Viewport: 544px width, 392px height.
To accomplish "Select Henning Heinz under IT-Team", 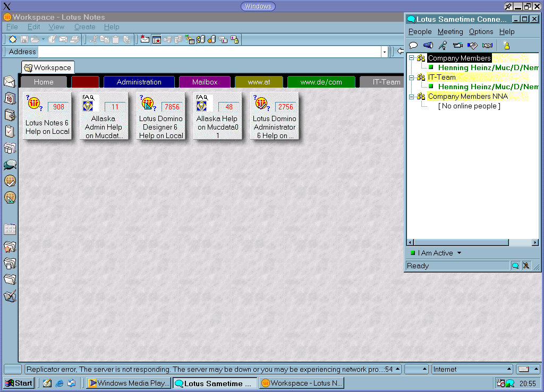I will 488,87.
